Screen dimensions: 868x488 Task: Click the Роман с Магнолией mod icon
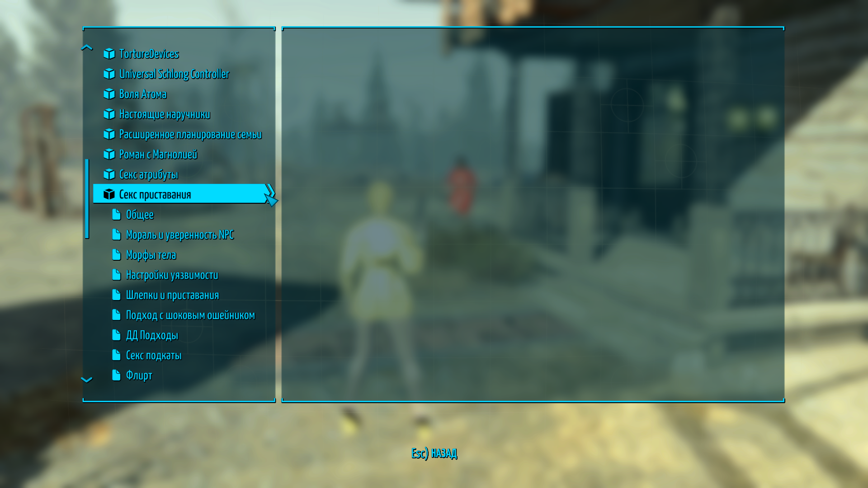tap(110, 154)
